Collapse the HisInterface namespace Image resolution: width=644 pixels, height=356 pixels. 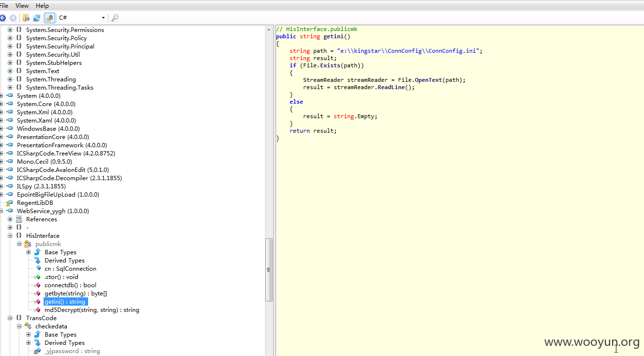click(10, 235)
